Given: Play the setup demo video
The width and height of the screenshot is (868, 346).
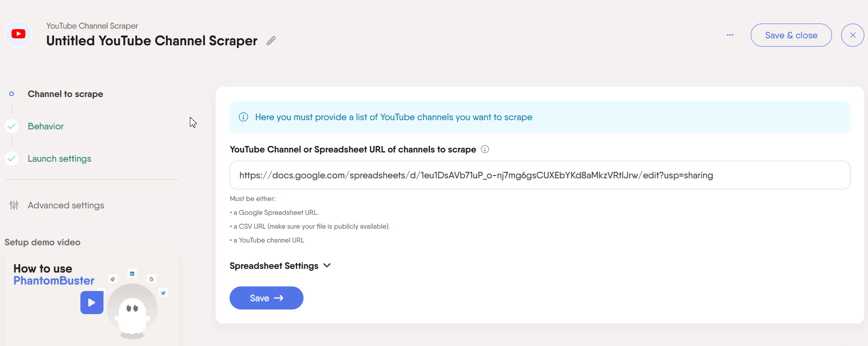Looking at the screenshot, I should tap(91, 303).
